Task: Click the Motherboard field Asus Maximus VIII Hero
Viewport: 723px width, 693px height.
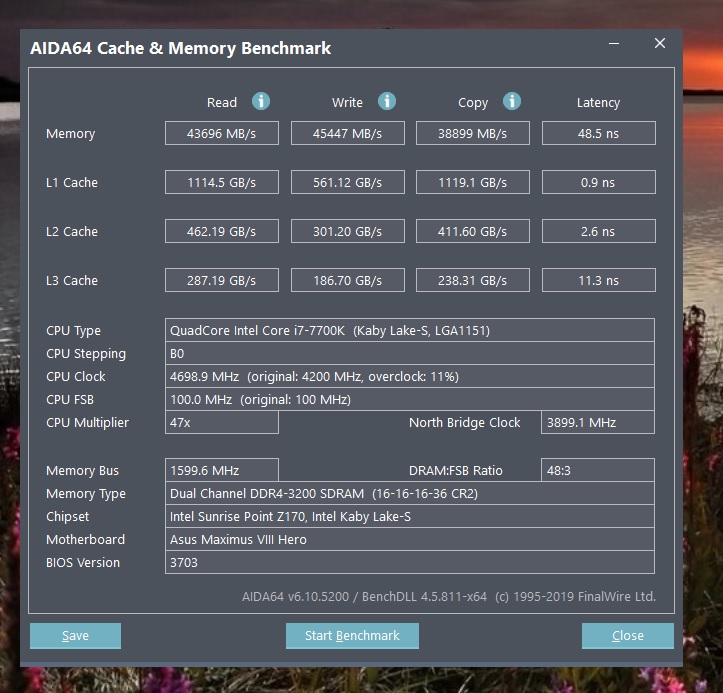Action: click(409, 539)
